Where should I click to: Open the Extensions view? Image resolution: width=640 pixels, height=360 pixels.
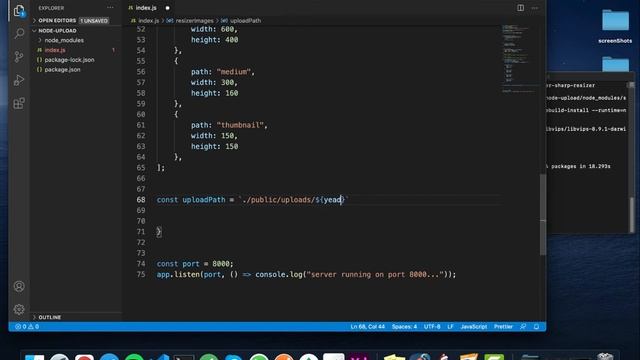click(19, 103)
